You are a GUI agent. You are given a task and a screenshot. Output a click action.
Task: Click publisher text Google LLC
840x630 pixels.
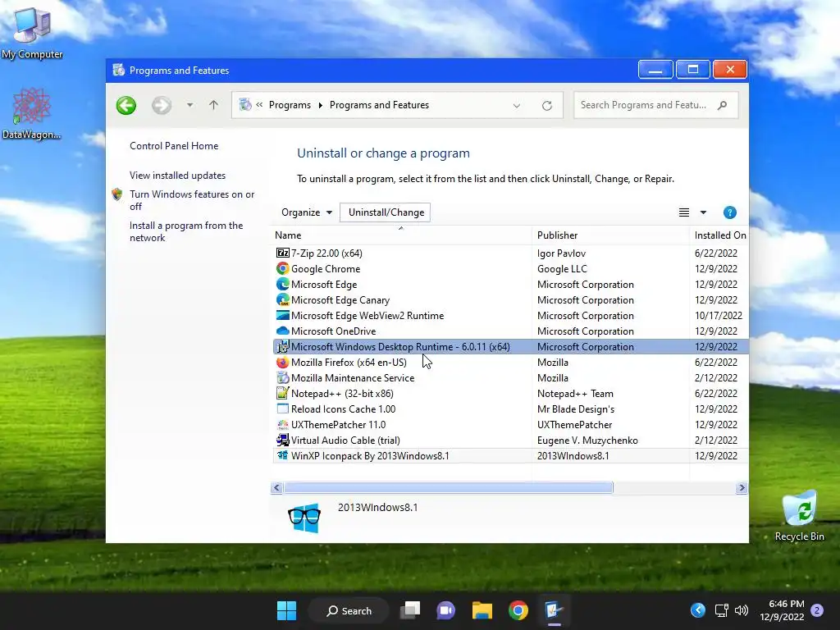pos(562,268)
